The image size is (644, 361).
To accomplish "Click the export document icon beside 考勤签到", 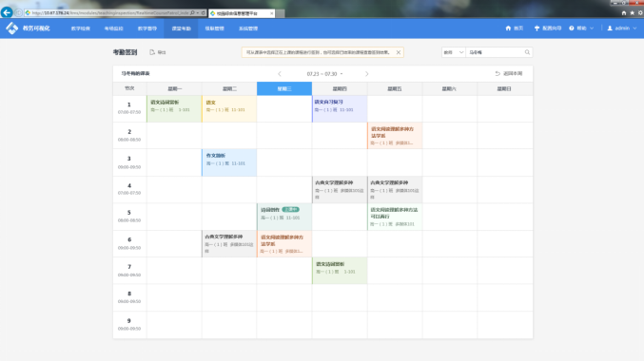I will 152,52.
